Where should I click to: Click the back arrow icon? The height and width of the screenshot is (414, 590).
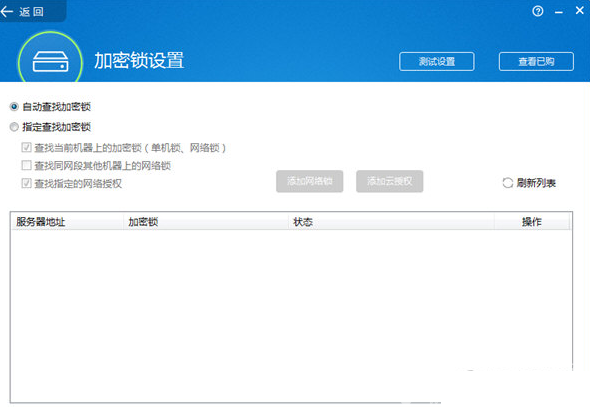point(7,12)
